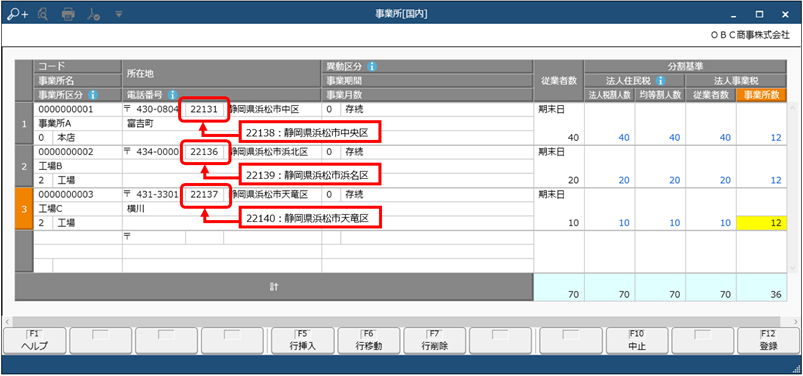Click the 富吉町 address cell
The image size is (803, 376).
pos(222,123)
